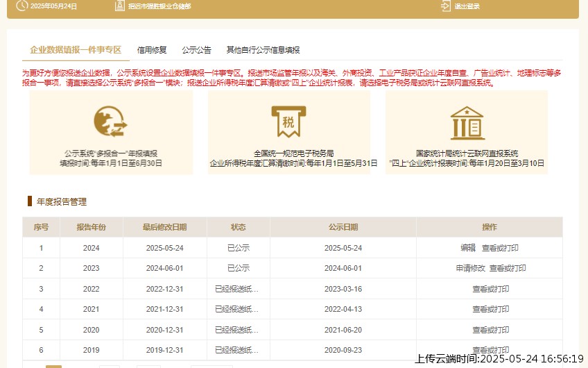
Task: Click the enterprise user icon in header
Action: coord(120,6)
